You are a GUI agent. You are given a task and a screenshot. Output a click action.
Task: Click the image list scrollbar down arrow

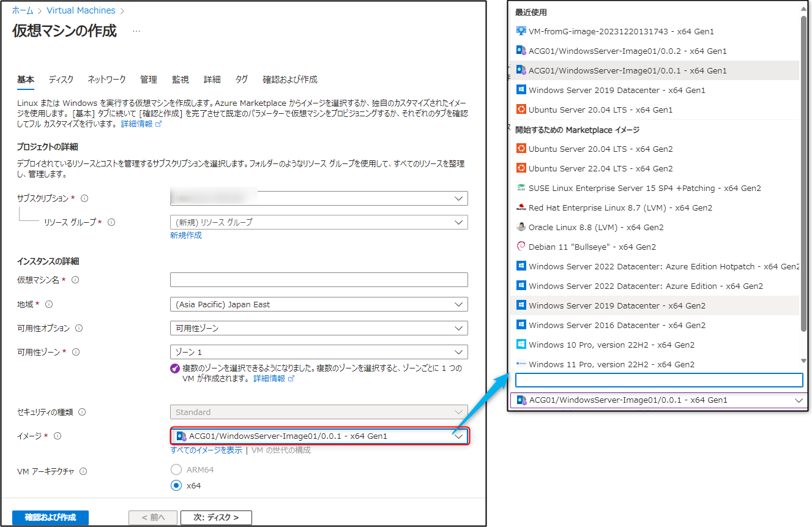pyautogui.click(x=804, y=361)
